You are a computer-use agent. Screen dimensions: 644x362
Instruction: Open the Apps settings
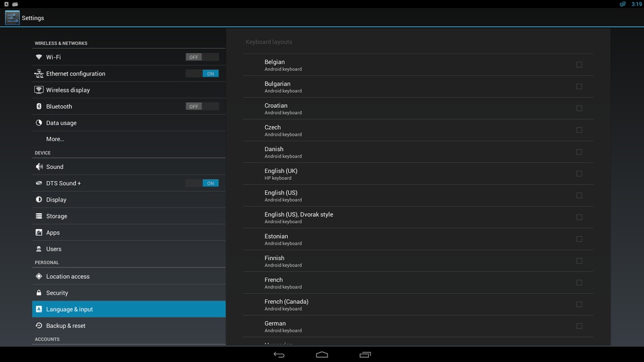(x=129, y=232)
